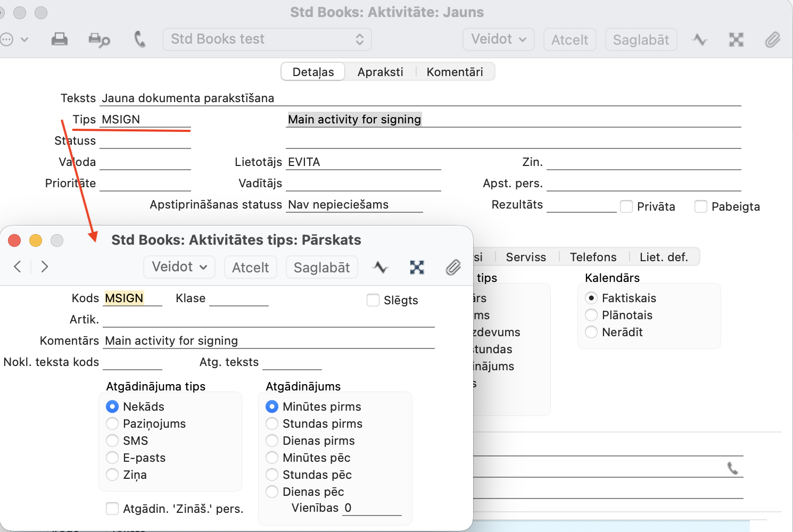The height and width of the screenshot is (532, 793).
Task: Open the Komentāri tab
Action: click(x=455, y=72)
